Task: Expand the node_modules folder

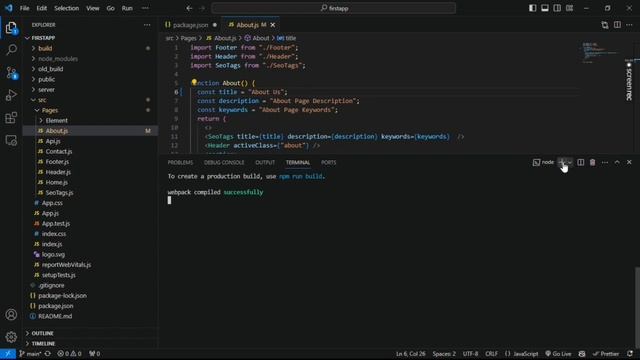Action: 90,59
